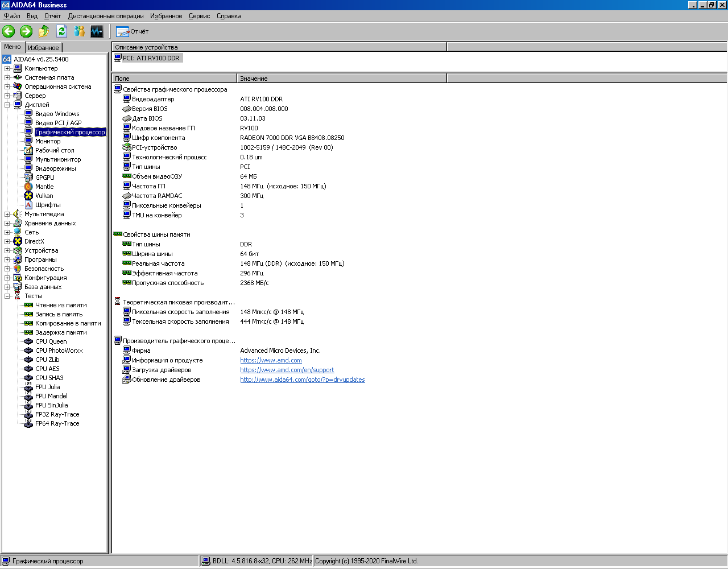Open the Сервис menu
Screen dimensions: 728x569
pos(199,16)
